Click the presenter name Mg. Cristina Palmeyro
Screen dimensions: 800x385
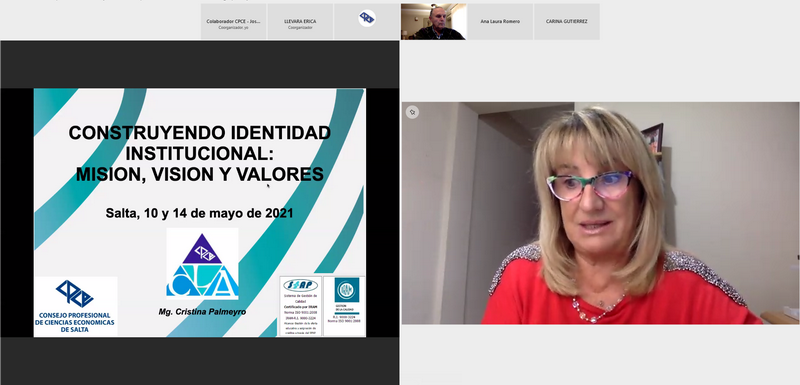(202, 312)
